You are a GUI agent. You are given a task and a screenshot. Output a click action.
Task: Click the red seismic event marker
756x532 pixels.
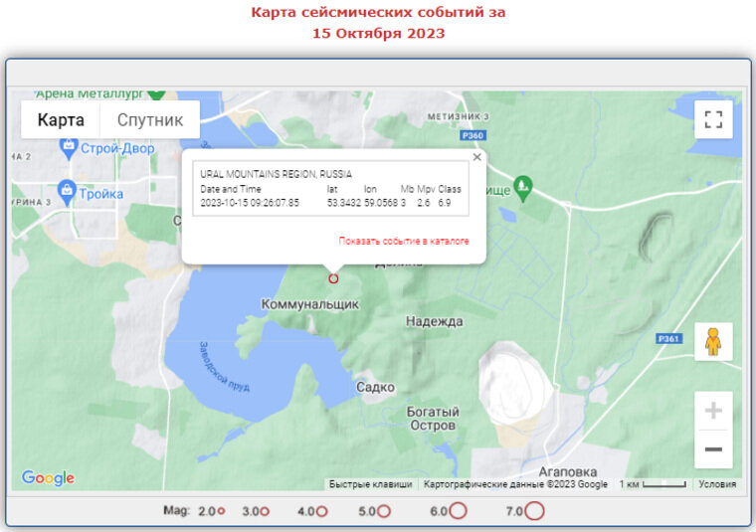(x=333, y=278)
